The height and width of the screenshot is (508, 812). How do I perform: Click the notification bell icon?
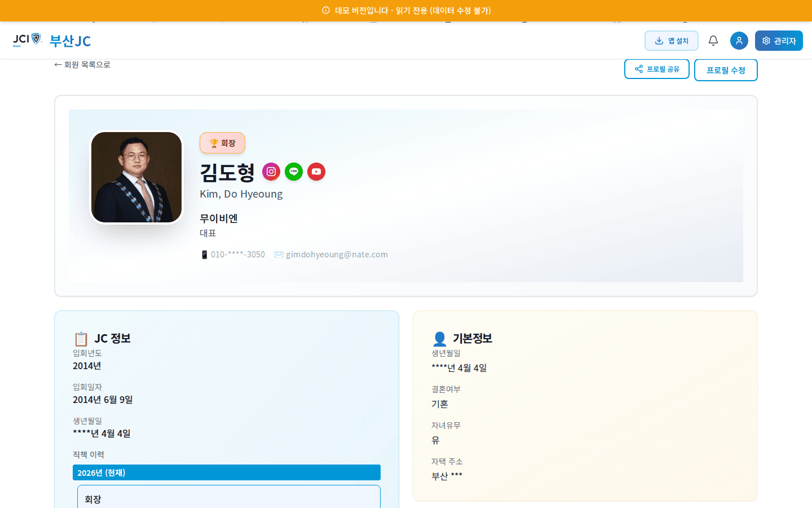click(713, 40)
